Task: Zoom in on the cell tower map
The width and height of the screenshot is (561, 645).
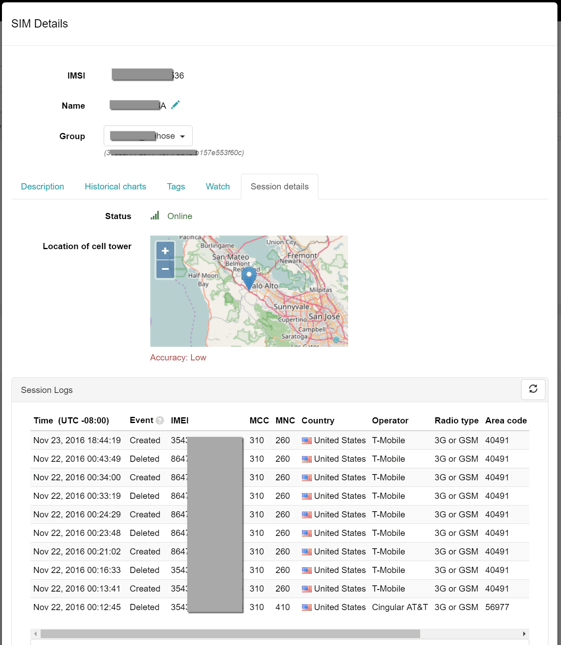Action: pyautogui.click(x=165, y=251)
